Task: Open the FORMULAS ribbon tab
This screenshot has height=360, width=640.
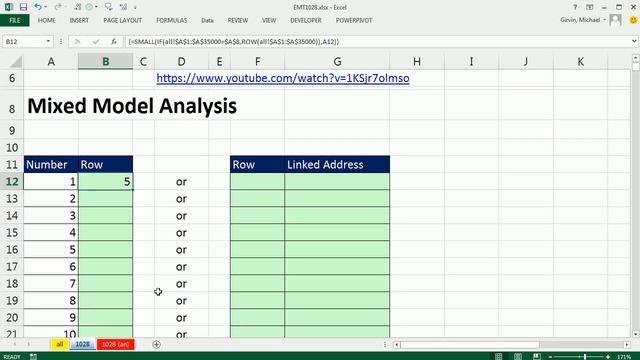Action: coord(171,20)
